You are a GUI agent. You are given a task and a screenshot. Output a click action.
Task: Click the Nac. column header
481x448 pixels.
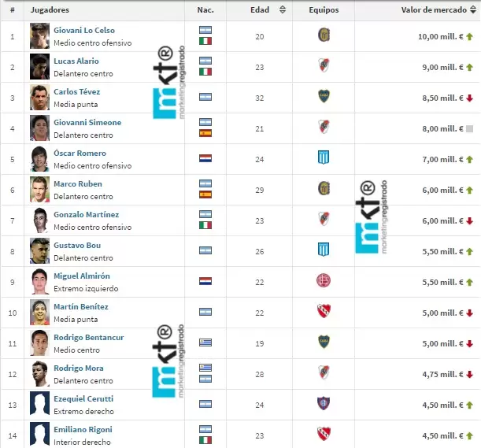(x=205, y=10)
